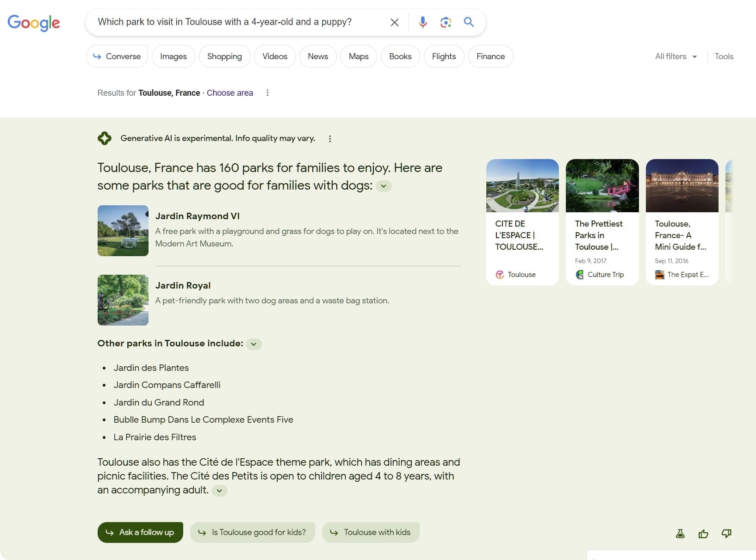756x560 pixels.
Task: Click the 'Feb 9, 2017' date text
Action: 591,261
